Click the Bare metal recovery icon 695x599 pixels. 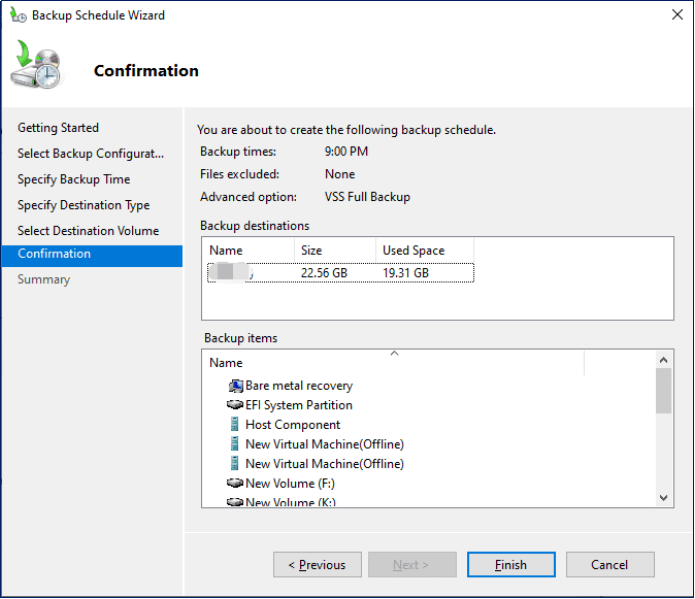point(235,386)
